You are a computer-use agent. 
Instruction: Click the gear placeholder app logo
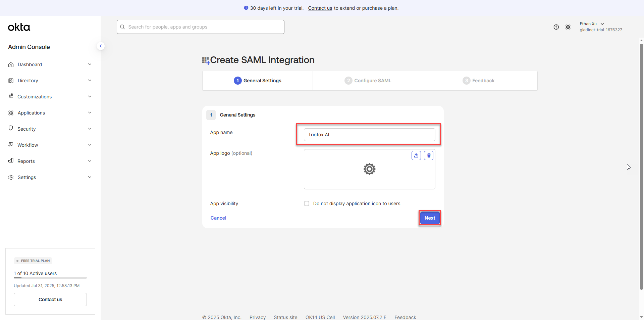coord(369,169)
